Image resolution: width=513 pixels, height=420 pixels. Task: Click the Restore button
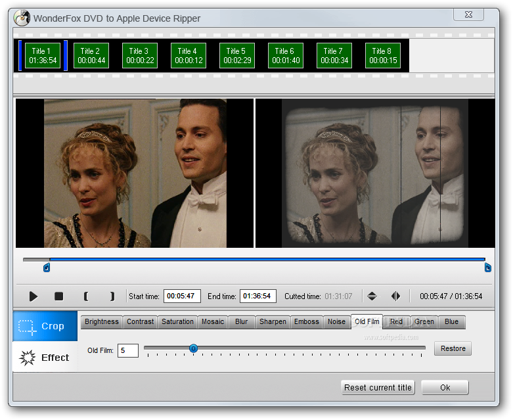point(453,348)
